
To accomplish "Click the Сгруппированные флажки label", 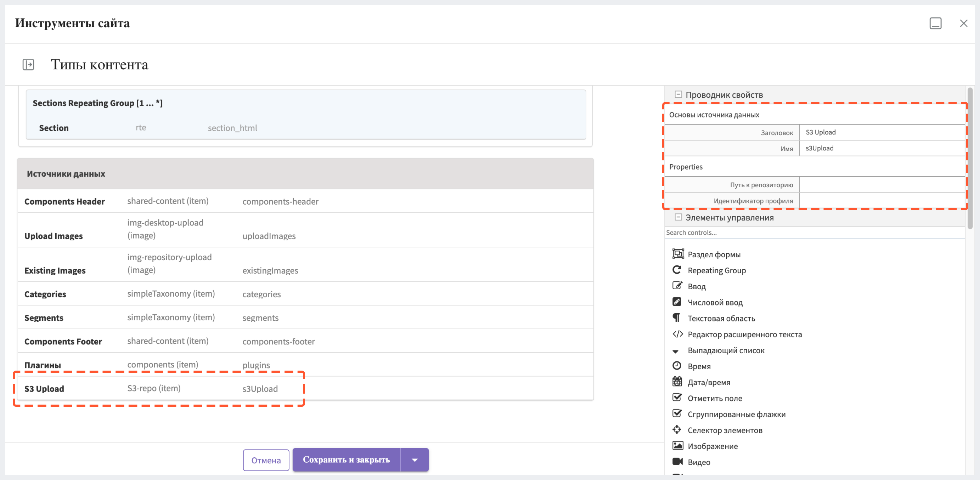I will 737,414.
